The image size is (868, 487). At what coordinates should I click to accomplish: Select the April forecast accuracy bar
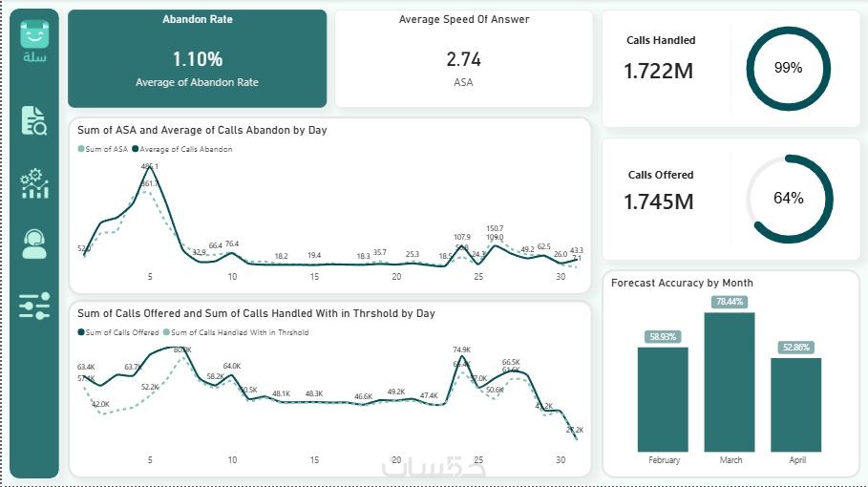[x=796, y=404]
